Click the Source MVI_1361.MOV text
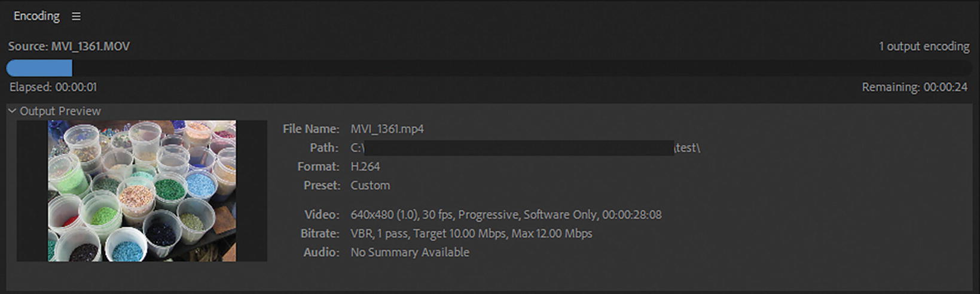Image resolution: width=980 pixels, height=294 pixels. click(x=69, y=46)
